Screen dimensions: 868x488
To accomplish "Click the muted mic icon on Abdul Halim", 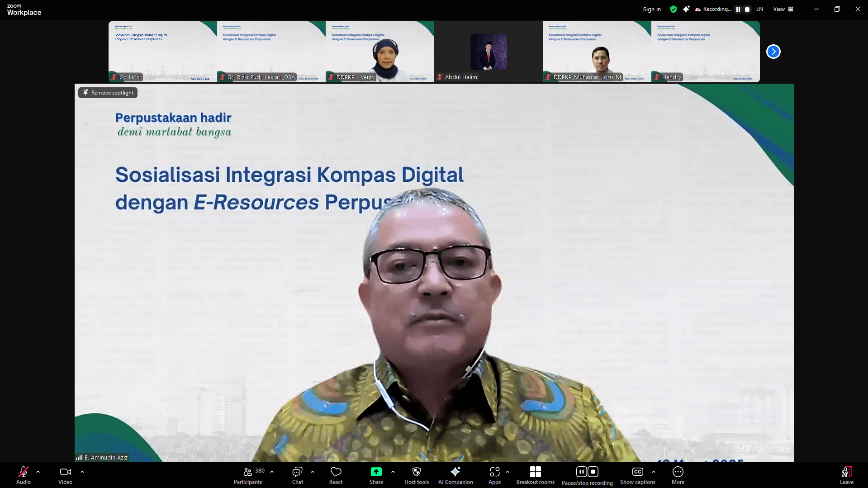I will click(x=439, y=77).
